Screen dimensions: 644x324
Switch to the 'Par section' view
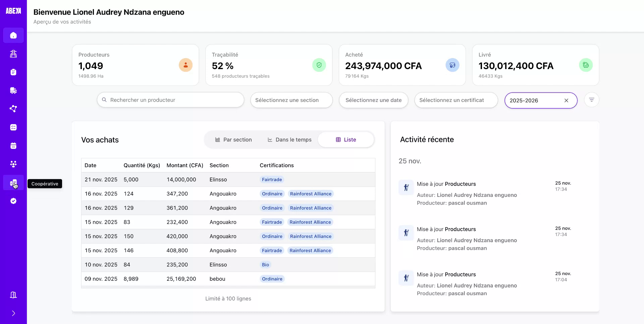pyautogui.click(x=233, y=140)
